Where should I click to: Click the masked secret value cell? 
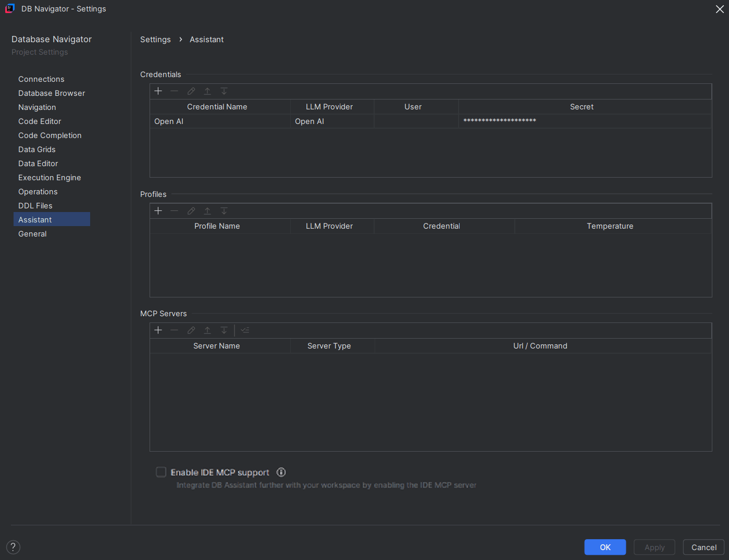coord(585,121)
